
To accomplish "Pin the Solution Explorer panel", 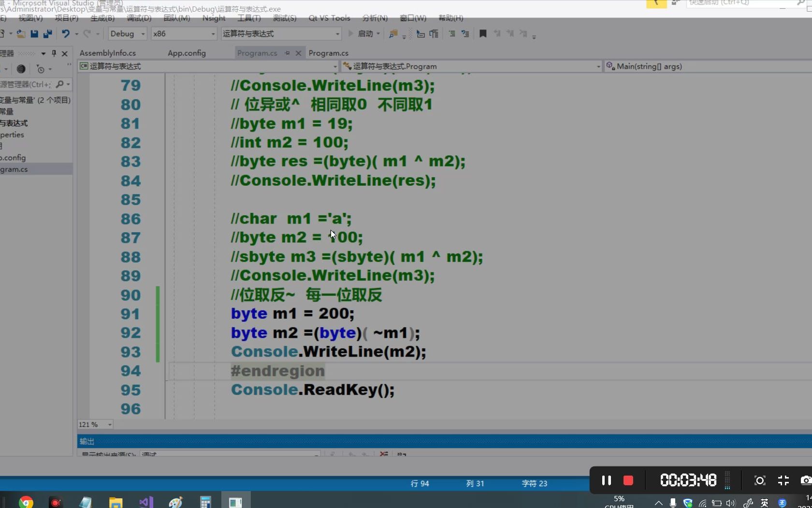I will click(x=55, y=54).
